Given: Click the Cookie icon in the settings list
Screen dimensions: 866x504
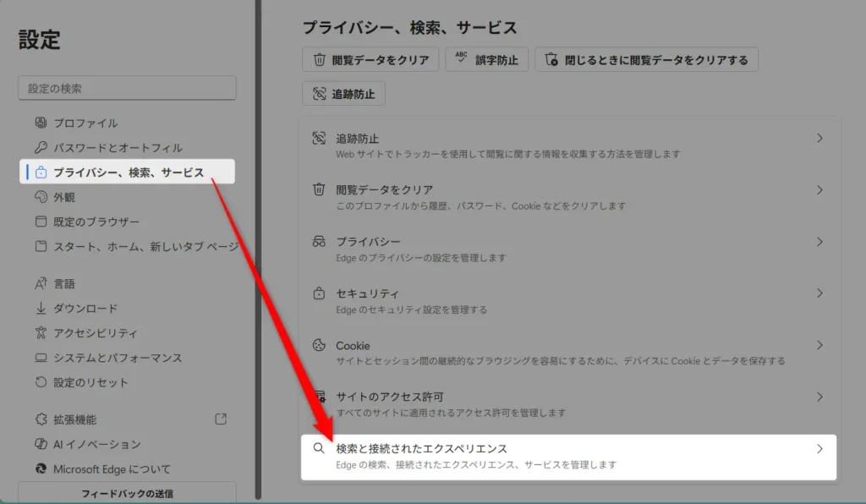Looking at the screenshot, I should tap(319, 345).
